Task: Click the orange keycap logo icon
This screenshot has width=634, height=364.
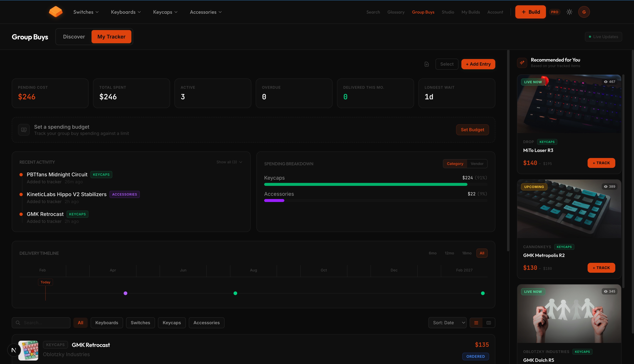Action: pos(56,12)
